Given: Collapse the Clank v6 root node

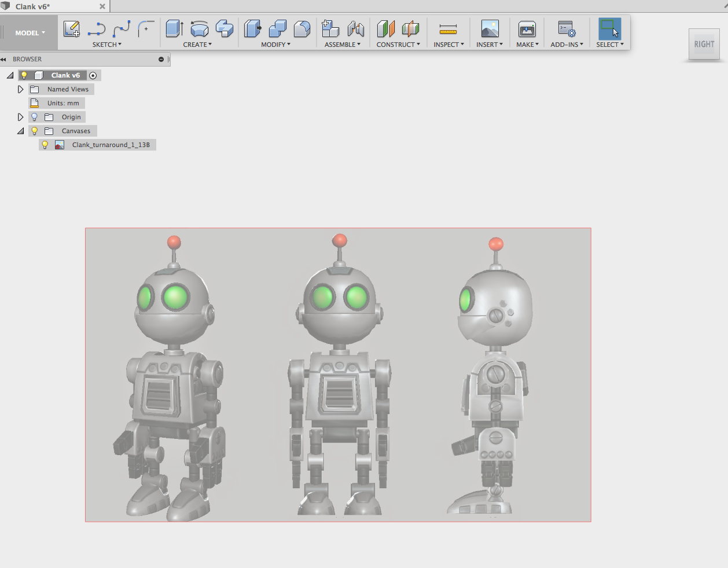Looking at the screenshot, I should click(10, 75).
